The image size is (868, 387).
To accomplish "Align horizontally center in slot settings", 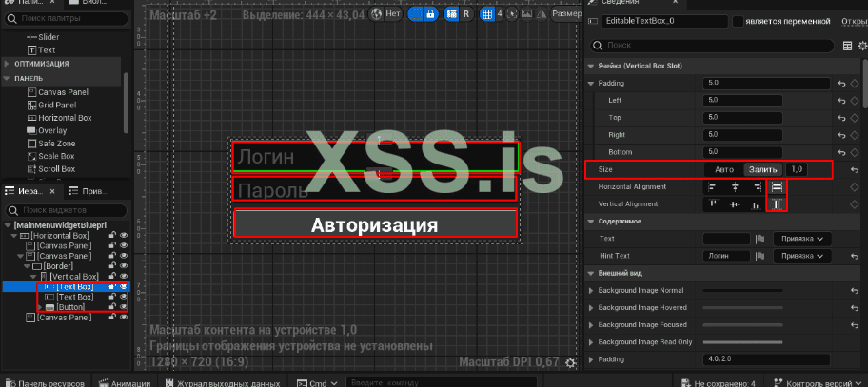I will coord(735,187).
